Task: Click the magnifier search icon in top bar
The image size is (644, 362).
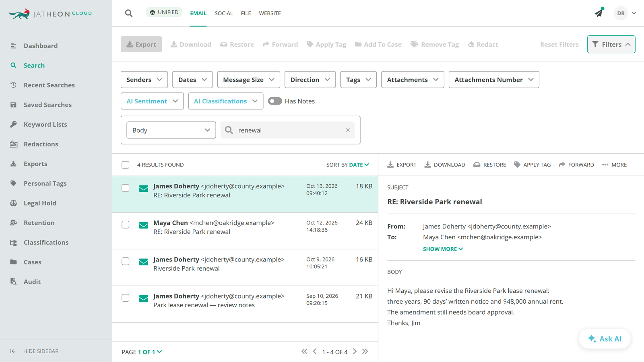Action: (129, 13)
